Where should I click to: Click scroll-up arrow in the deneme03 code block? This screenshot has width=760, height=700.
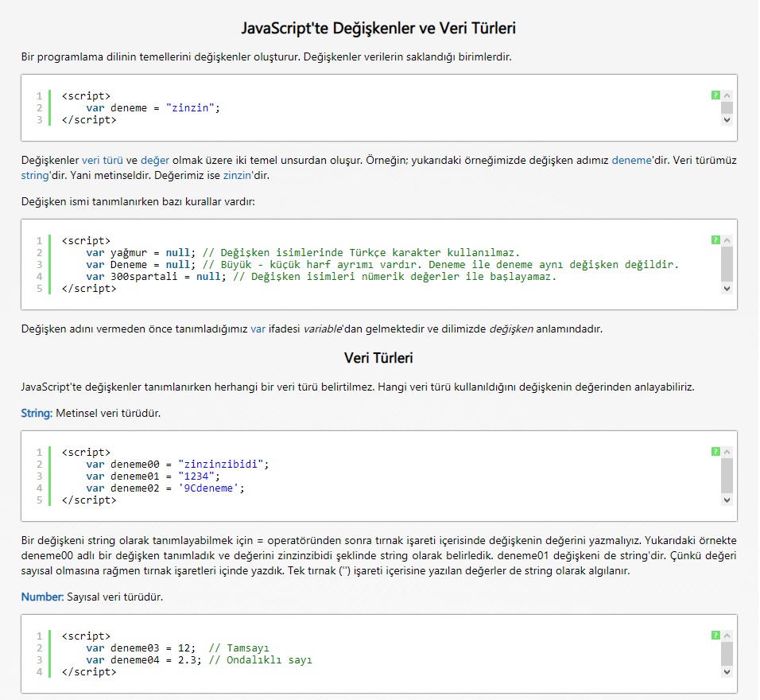727,636
